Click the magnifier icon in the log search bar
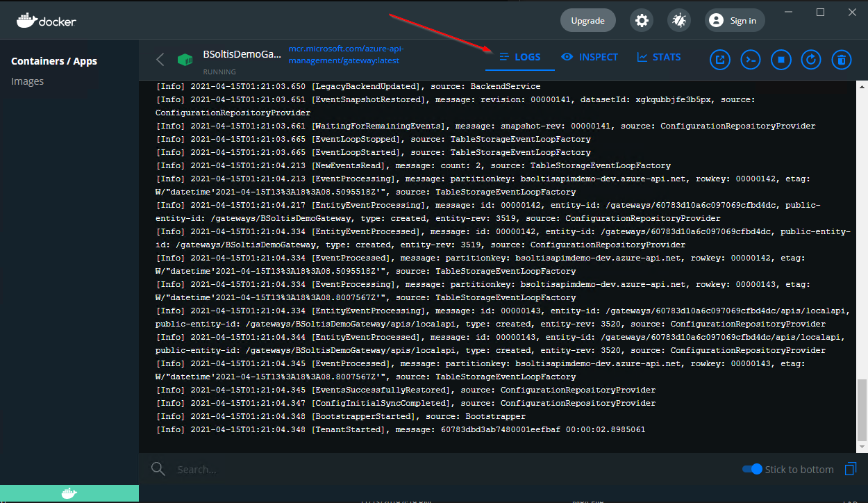Image resolution: width=868 pixels, height=503 pixels. 158,468
